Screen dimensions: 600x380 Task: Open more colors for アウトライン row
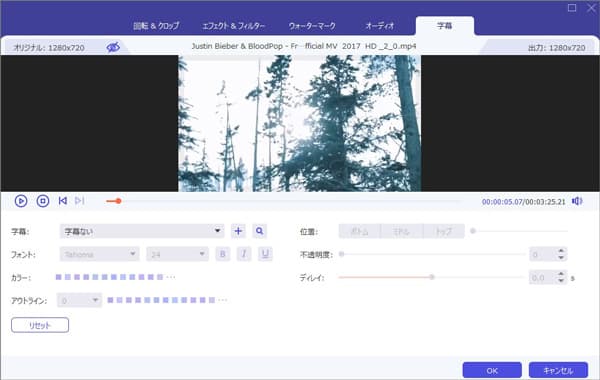[223, 300]
